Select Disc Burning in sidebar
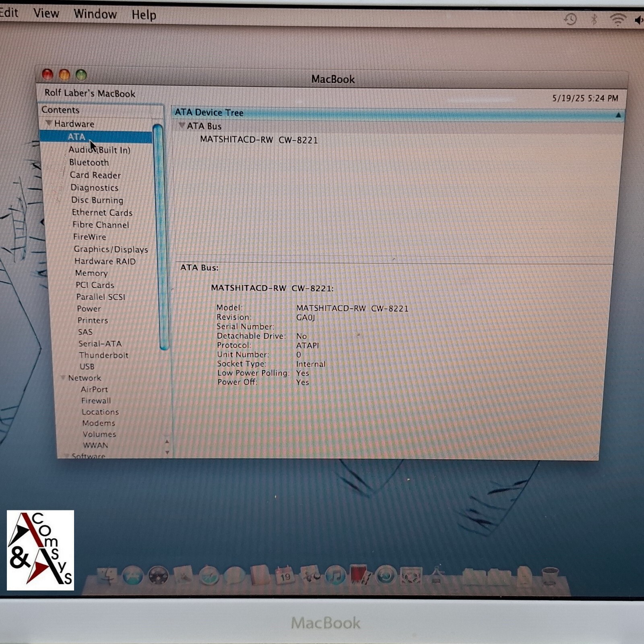 point(97,200)
